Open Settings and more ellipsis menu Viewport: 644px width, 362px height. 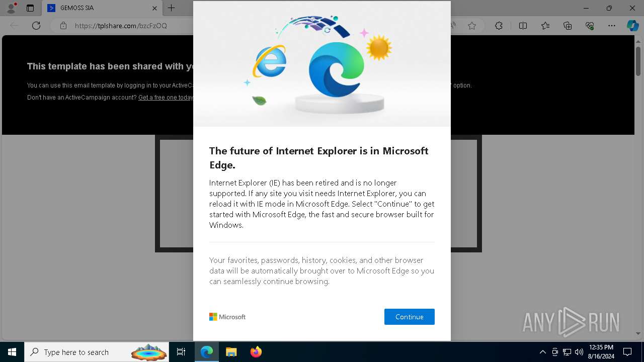pyautogui.click(x=612, y=26)
